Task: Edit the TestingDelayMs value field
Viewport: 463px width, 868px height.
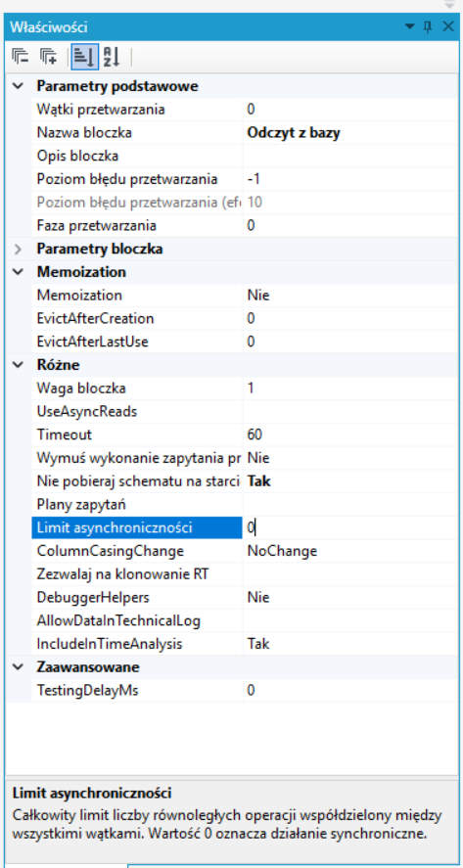Action: pos(349,691)
